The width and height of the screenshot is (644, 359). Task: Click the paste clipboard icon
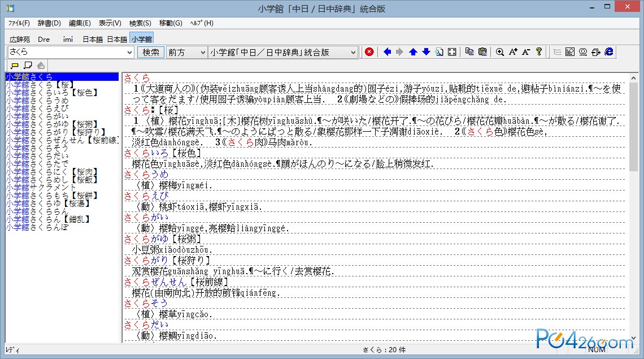pyautogui.click(x=482, y=52)
